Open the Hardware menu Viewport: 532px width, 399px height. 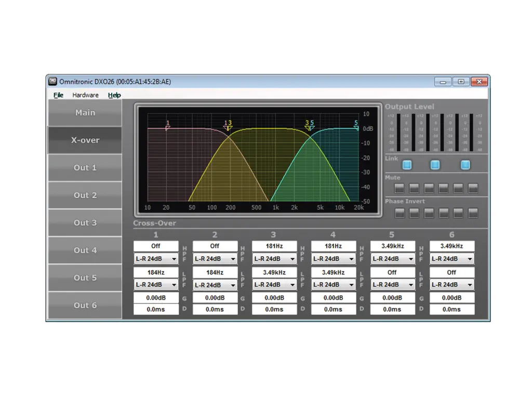(85, 95)
